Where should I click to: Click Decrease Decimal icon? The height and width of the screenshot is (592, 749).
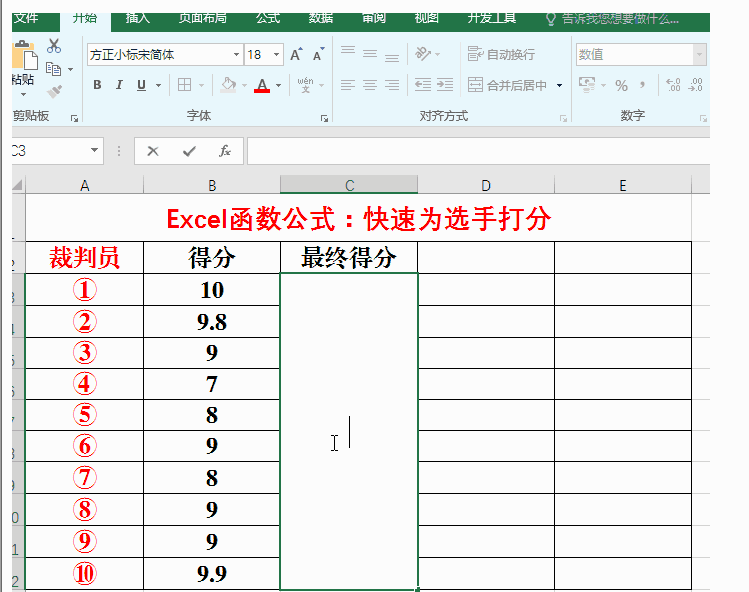[695, 85]
